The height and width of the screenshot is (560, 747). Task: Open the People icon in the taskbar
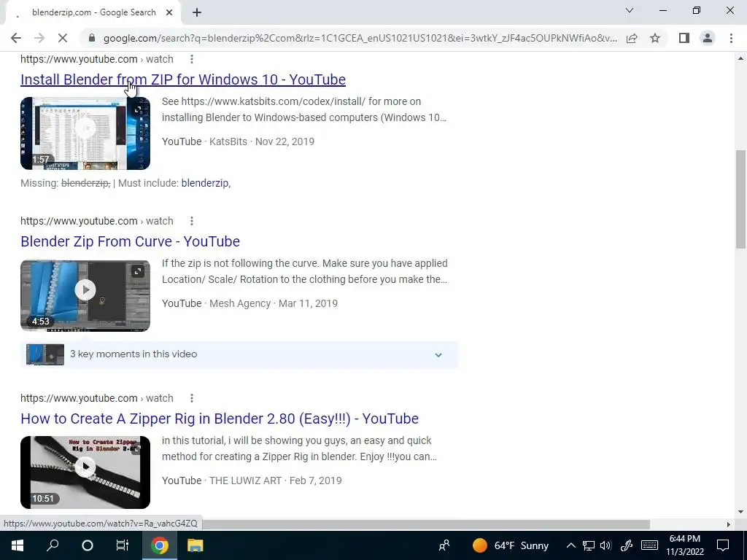coord(444,545)
